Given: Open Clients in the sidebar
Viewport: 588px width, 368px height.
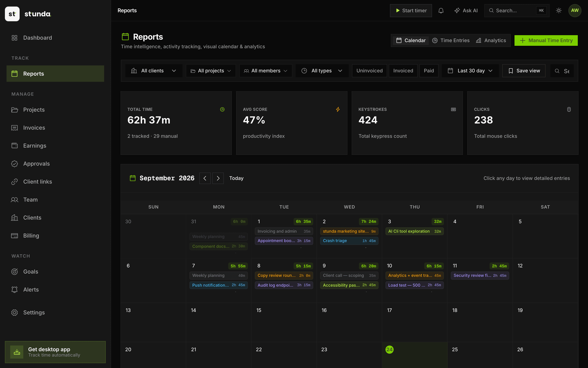Looking at the screenshot, I should pos(55,218).
